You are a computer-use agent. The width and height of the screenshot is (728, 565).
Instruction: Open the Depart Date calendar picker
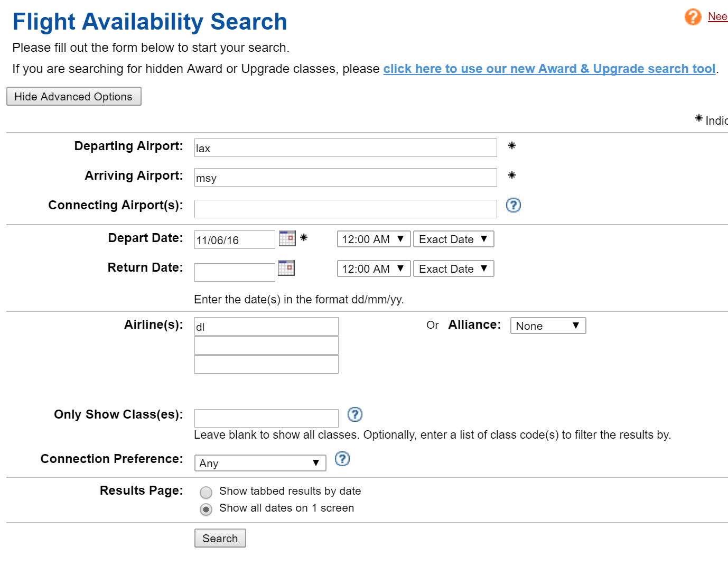click(287, 238)
